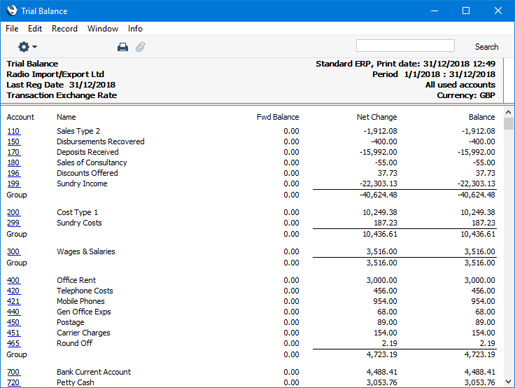515x388 pixels.
Task: Open account 451 Carrier Charges link
Action: [x=14, y=333]
